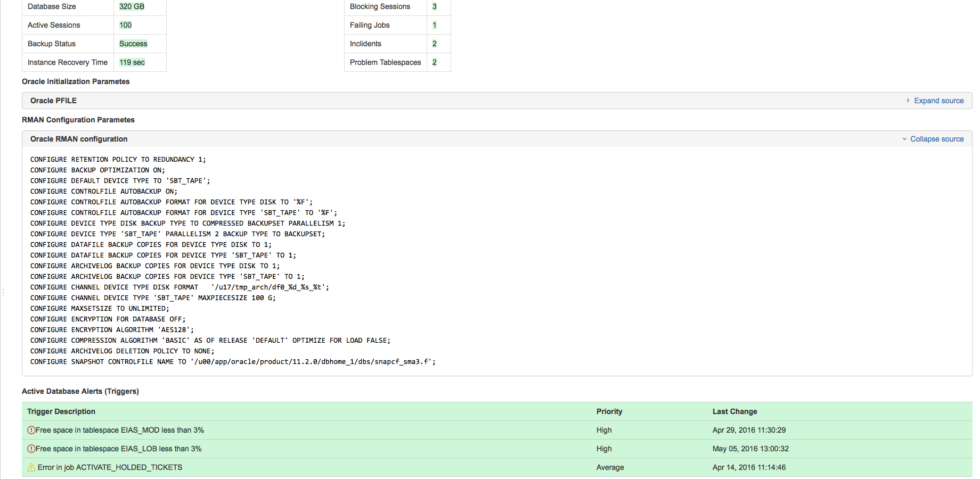This screenshot has height=479, width=980.
Task: Click the CHANNEL DEVICE TYPE DISK FORMAT line
Action: 179,287
